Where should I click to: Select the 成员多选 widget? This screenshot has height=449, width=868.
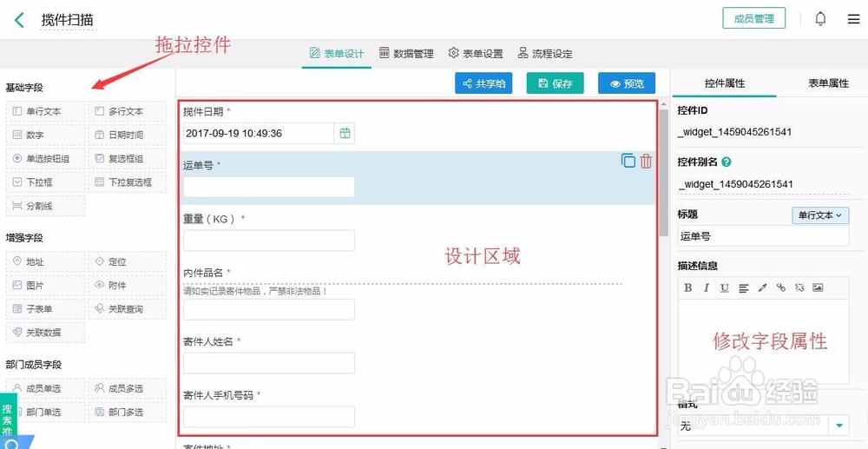click(x=128, y=389)
